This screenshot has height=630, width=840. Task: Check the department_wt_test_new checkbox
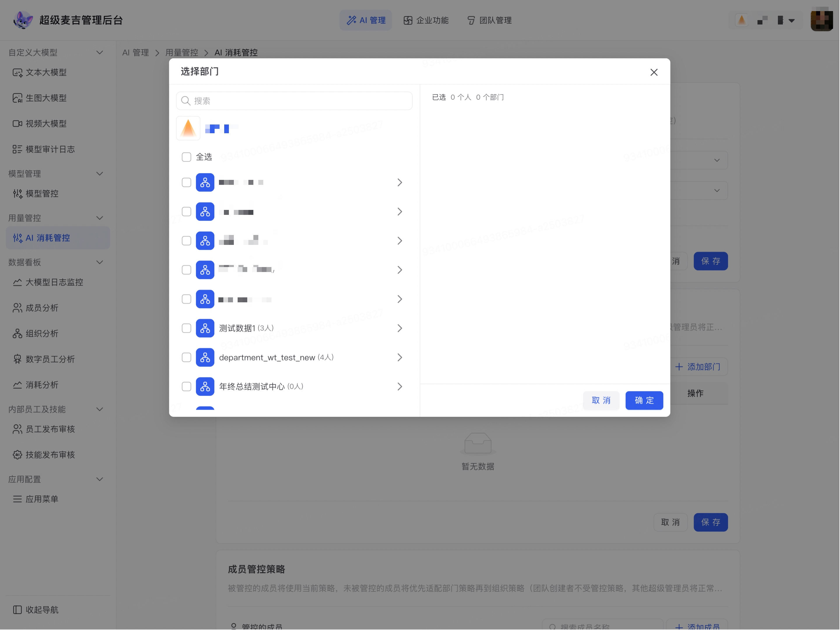186,357
